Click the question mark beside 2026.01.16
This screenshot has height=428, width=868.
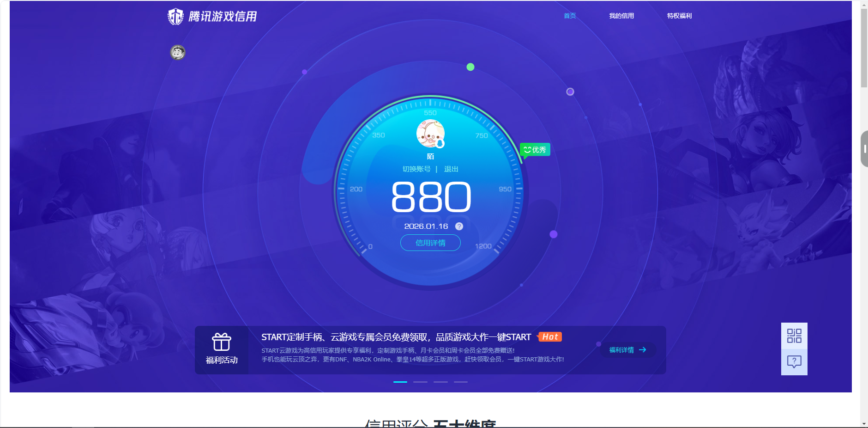(459, 226)
